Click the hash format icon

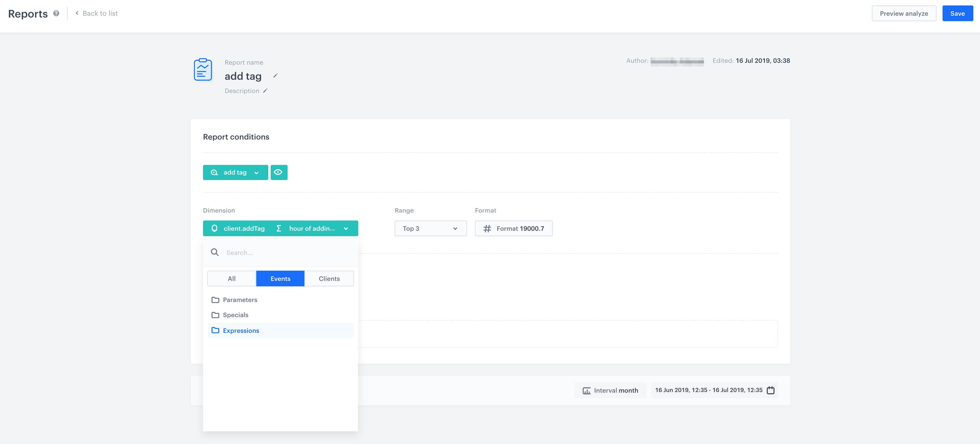488,228
